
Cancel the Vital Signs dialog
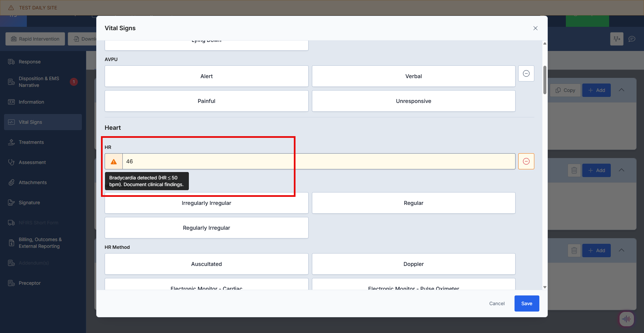pyautogui.click(x=497, y=303)
